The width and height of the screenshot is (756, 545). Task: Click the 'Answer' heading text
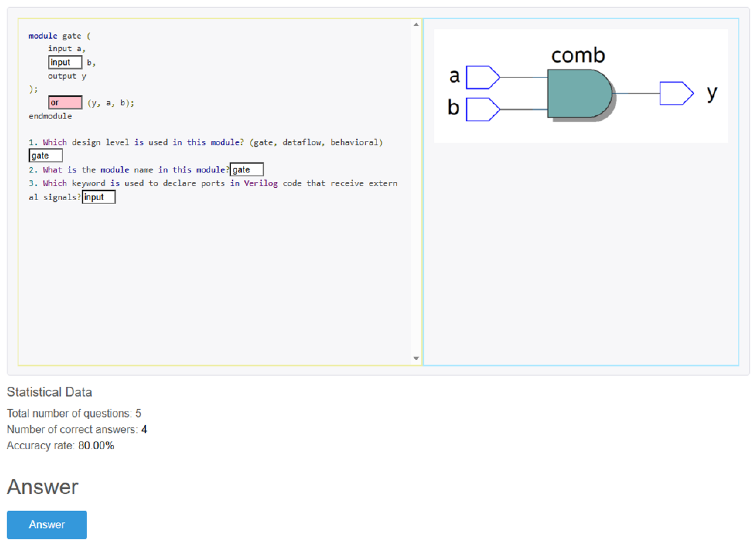pyautogui.click(x=42, y=487)
